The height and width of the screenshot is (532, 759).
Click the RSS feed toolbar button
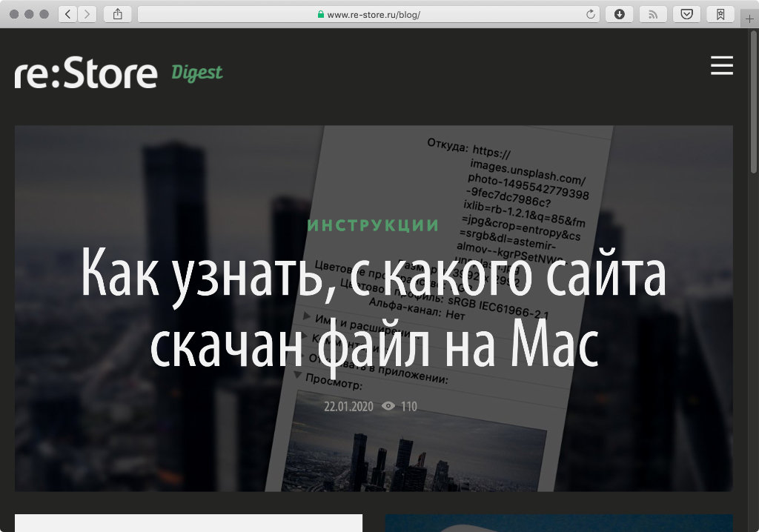[x=653, y=14]
